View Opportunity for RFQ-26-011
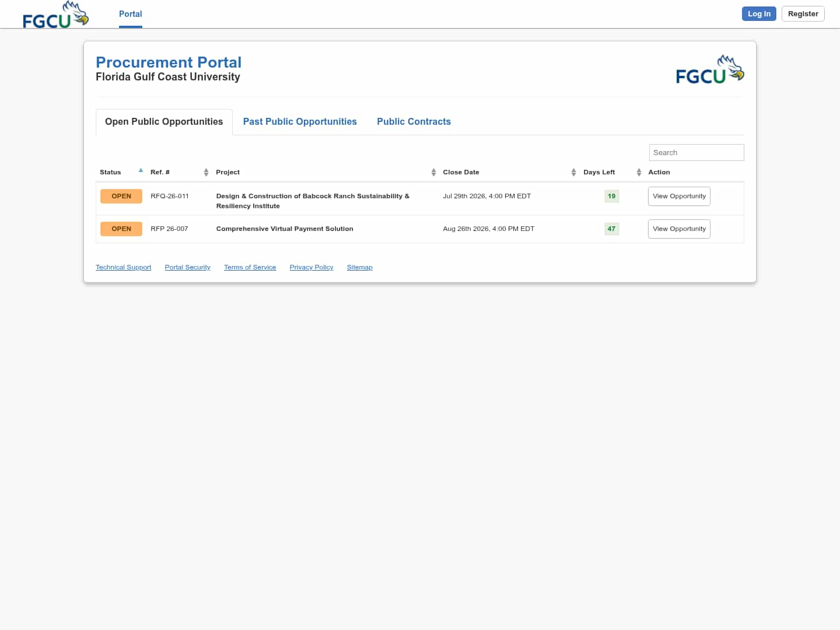Screen dimensions: 840x630 click(679, 196)
